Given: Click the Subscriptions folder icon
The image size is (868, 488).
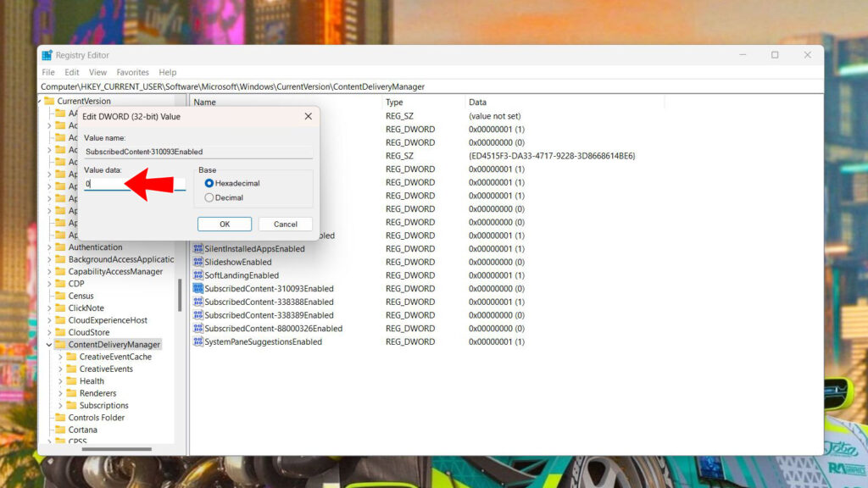Looking at the screenshot, I should tap(71, 405).
